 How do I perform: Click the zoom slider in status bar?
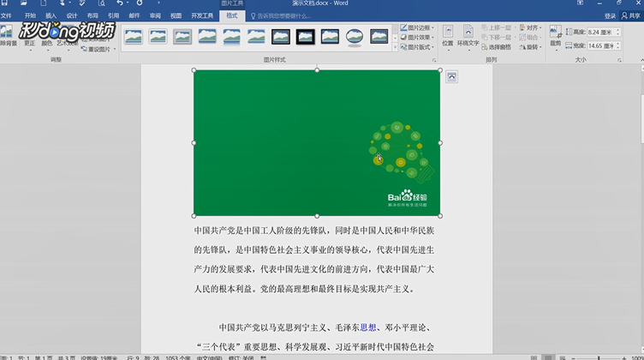(x=599, y=358)
